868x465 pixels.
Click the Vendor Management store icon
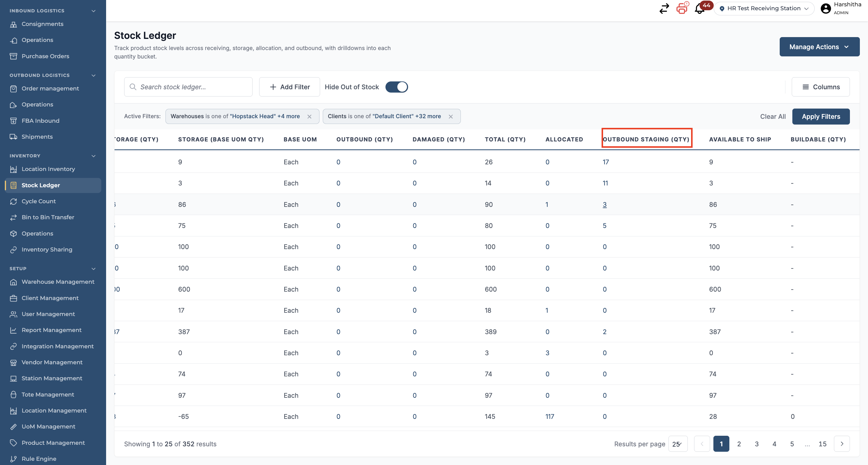coord(14,362)
